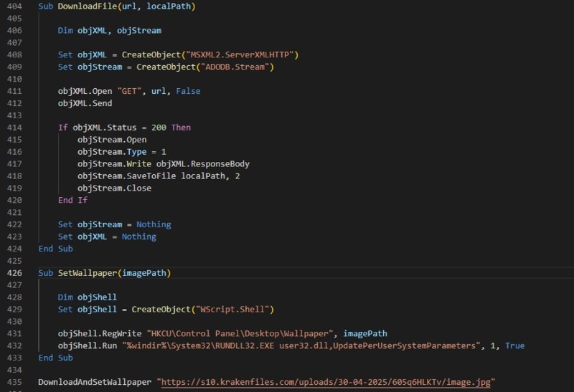Click the End If statement

pyautogui.click(x=73, y=200)
